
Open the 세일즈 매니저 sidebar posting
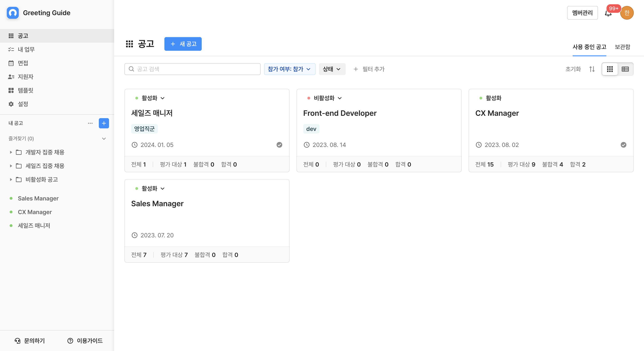(x=34, y=226)
